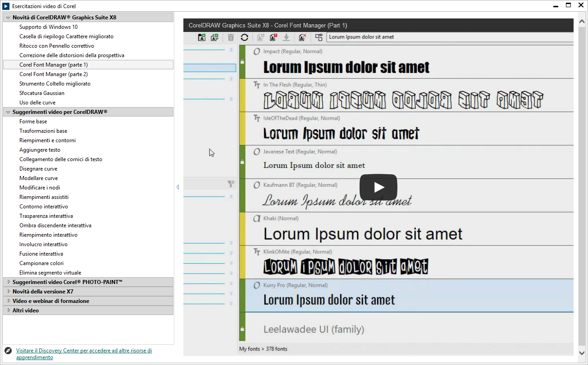Viewport: 588px width, 365px height.
Task: Click the video pane scroll-up arrow
Action: tap(582, 23)
